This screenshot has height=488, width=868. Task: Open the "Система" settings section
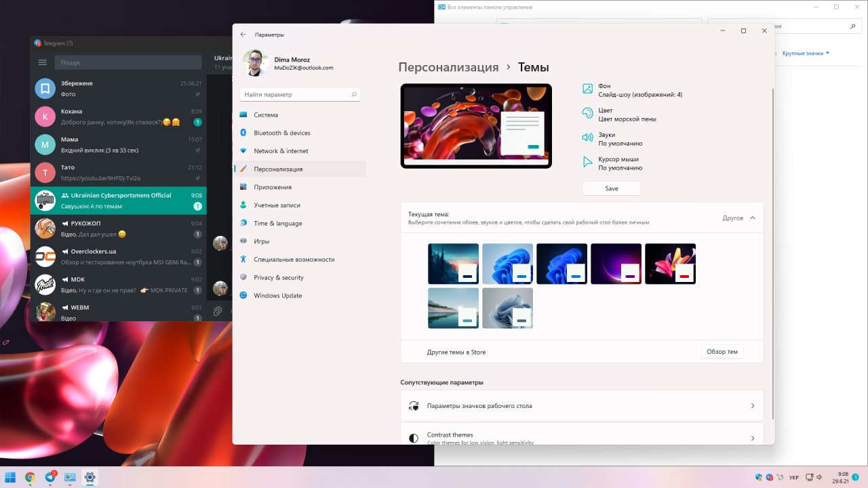[299, 115]
